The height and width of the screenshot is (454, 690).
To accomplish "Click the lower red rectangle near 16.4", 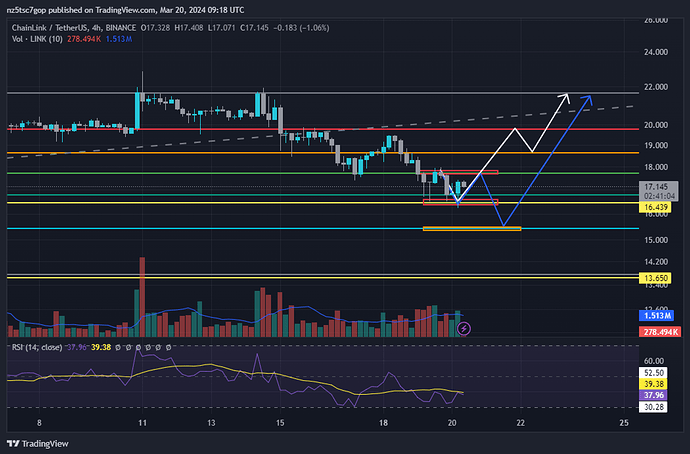I will pos(458,203).
